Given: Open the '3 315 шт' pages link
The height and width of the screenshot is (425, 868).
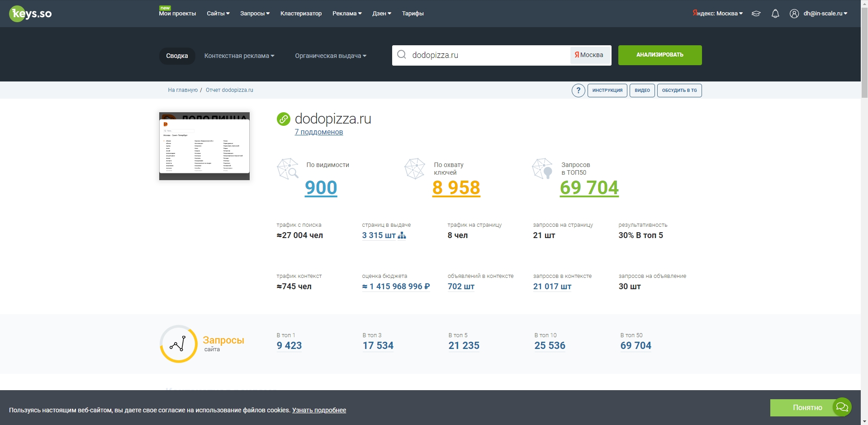Looking at the screenshot, I should [379, 235].
